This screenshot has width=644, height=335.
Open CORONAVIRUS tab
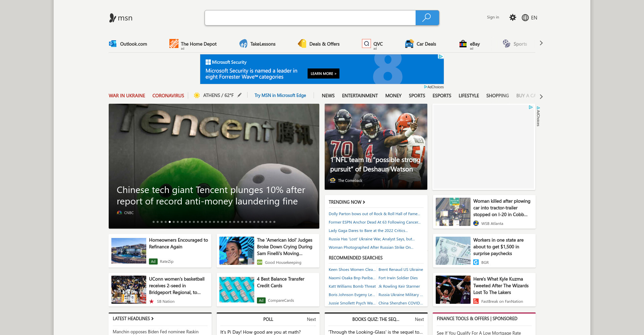tap(168, 96)
